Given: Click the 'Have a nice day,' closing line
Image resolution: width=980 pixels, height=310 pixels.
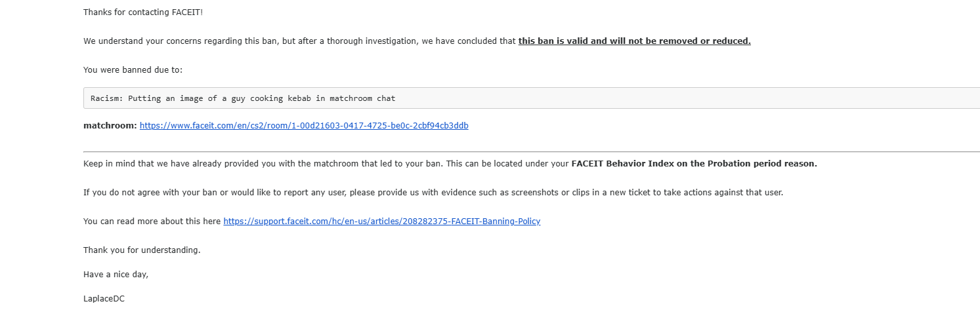Looking at the screenshot, I should pos(116,274).
